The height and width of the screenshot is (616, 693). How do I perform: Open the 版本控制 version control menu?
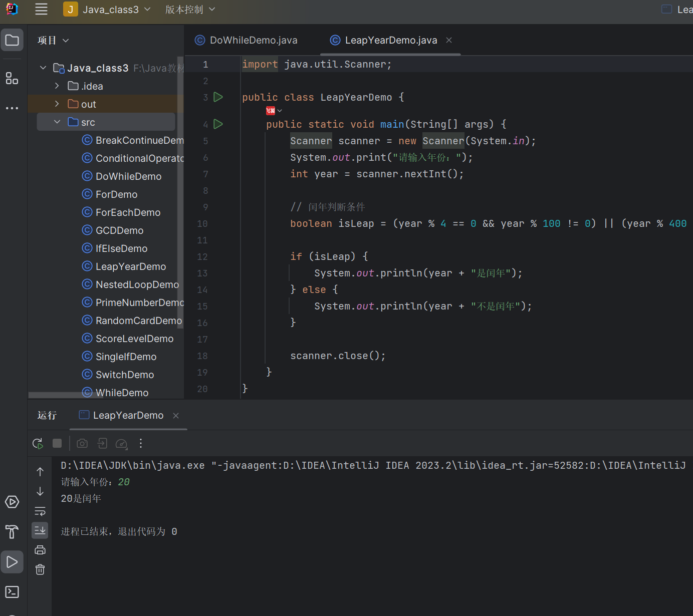point(190,10)
